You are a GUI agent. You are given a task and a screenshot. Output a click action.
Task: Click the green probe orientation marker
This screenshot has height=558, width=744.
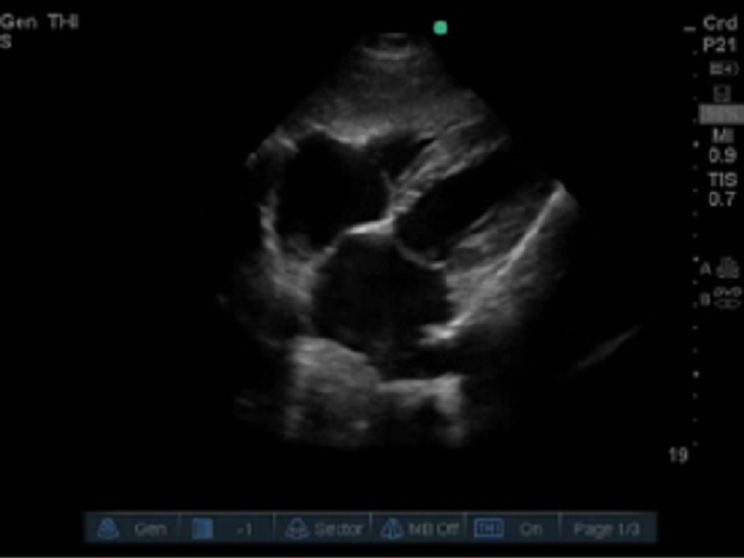[x=440, y=28]
